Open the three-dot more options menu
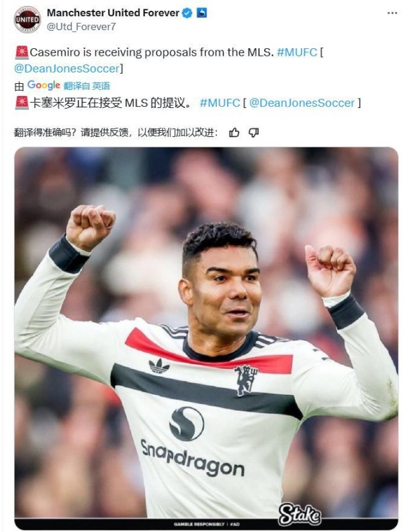The height and width of the screenshot is (532, 403). pos(392,13)
